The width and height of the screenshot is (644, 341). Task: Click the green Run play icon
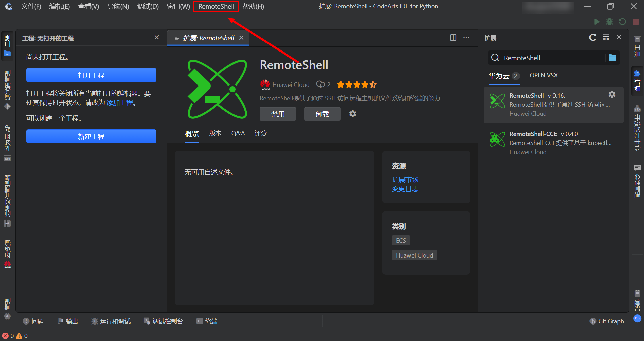597,22
